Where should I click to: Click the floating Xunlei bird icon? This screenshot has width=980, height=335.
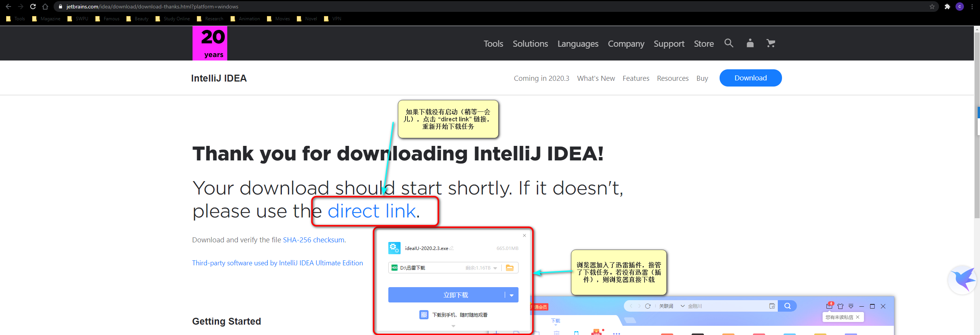click(x=962, y=280)
